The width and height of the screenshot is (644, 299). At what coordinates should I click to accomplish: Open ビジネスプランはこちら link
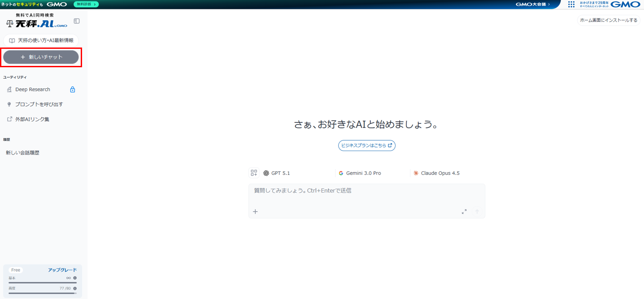click(x=366, y=145)
